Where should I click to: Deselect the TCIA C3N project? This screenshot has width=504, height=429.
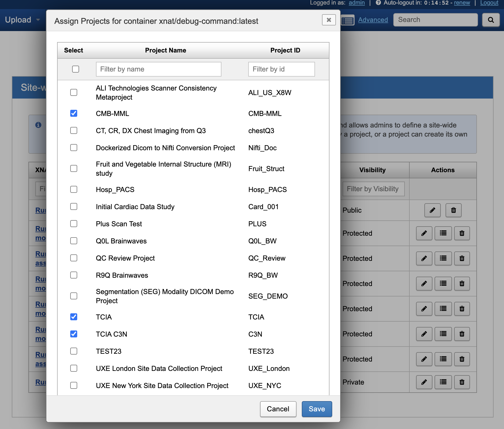pos(74,334)
